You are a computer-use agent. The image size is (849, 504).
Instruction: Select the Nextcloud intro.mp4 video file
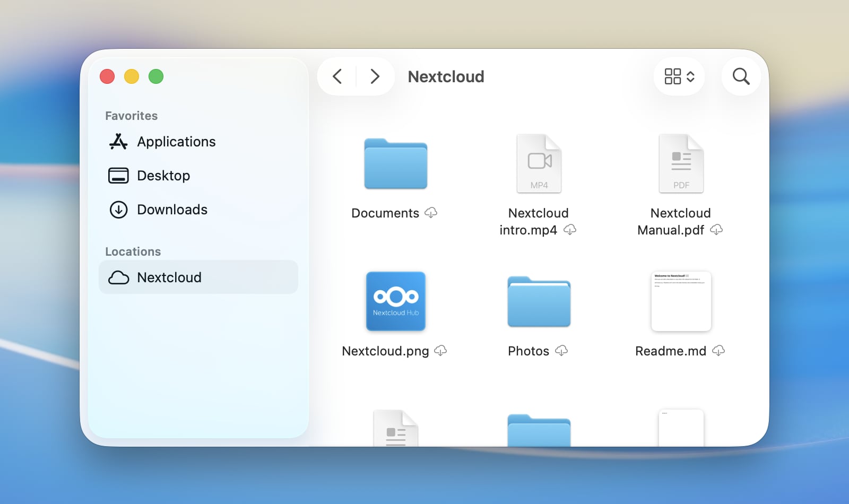tap(538, 163)
